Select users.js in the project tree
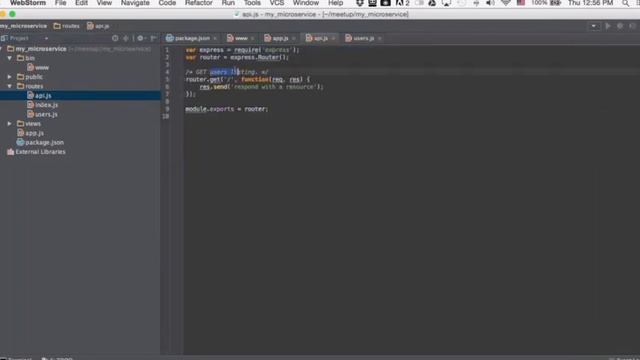The width and height of the screenshot is (640, 360). click(x=42, y=114)
